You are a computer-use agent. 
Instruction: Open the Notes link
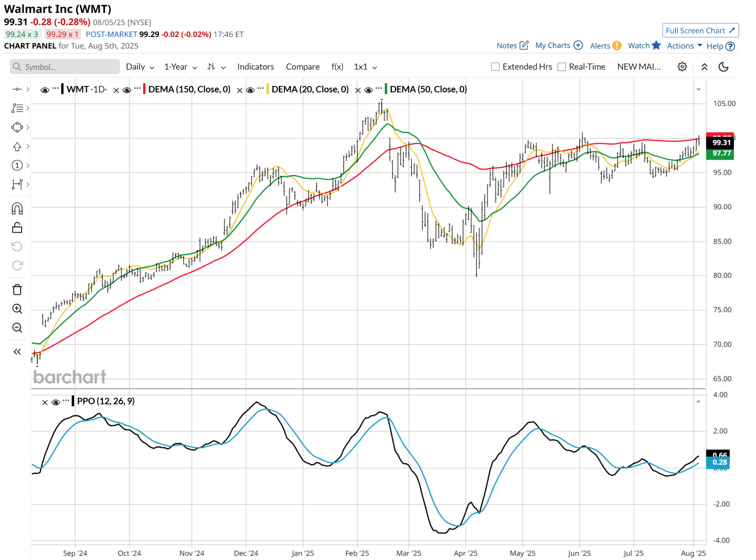[506, 46]
